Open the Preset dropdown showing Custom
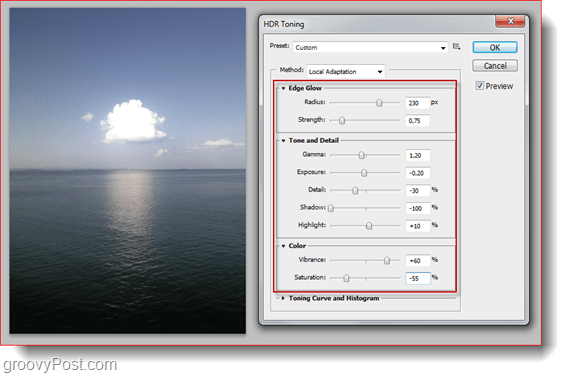 tap(370, 48)
